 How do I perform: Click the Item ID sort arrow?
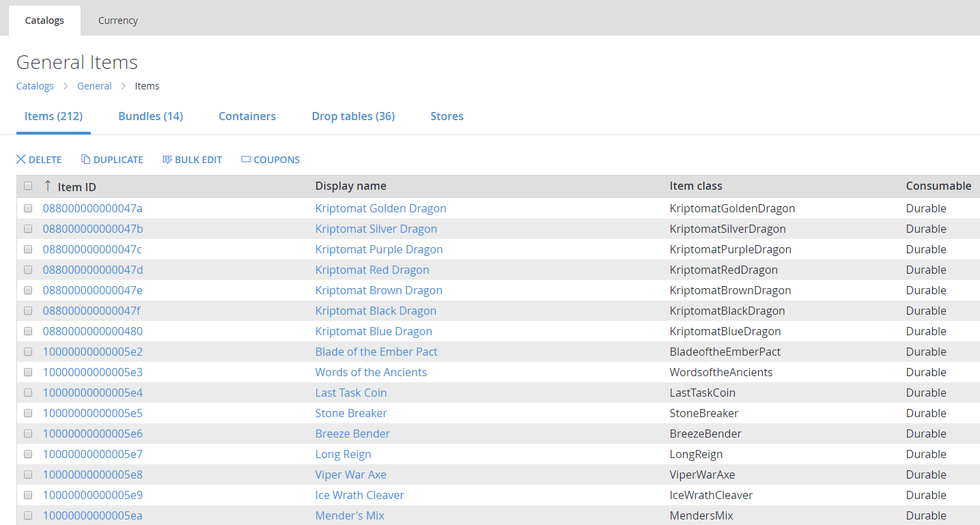point(48,186)
